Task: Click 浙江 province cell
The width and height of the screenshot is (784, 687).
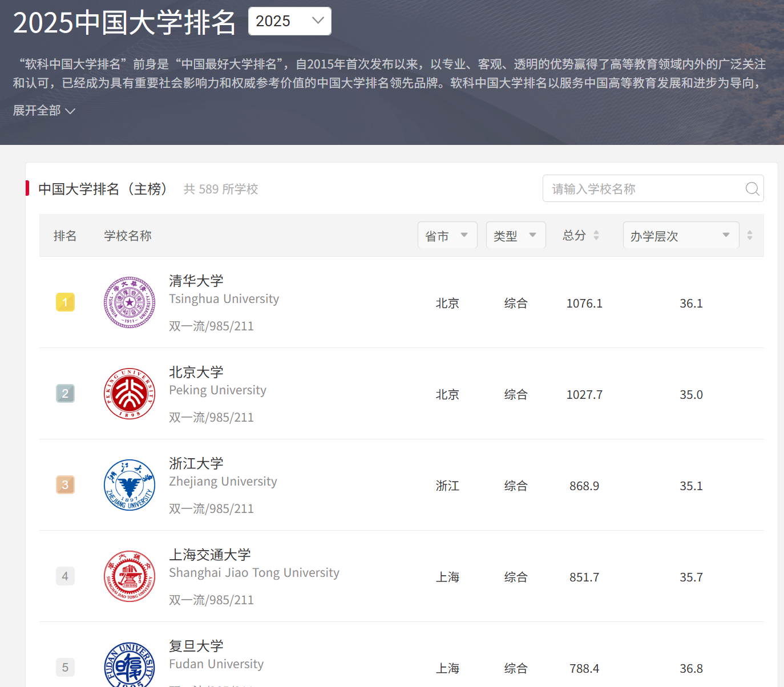Action: (447, 486)
